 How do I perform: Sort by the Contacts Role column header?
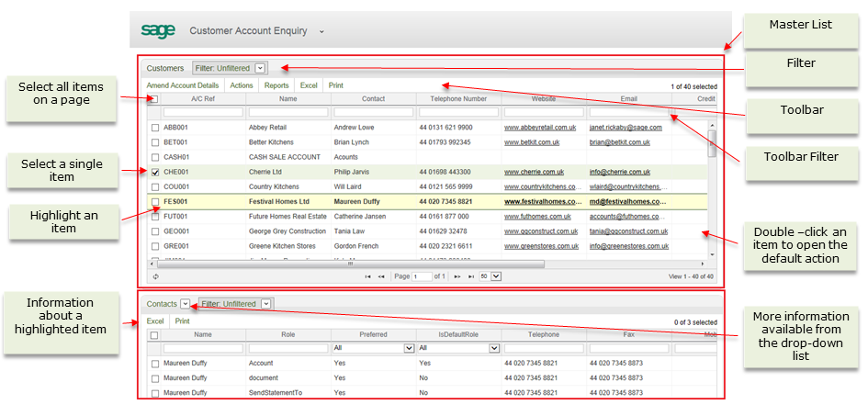point(288,334)
